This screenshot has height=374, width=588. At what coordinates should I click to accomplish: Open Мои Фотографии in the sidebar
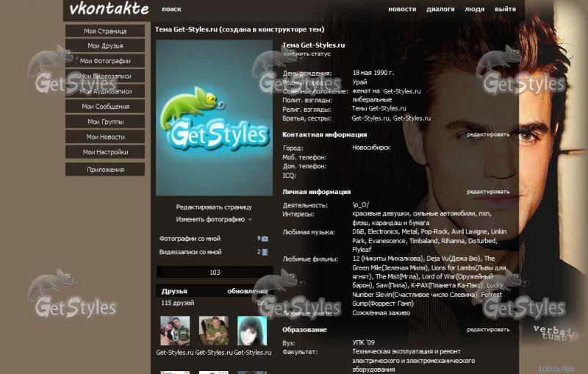(105, 61)
